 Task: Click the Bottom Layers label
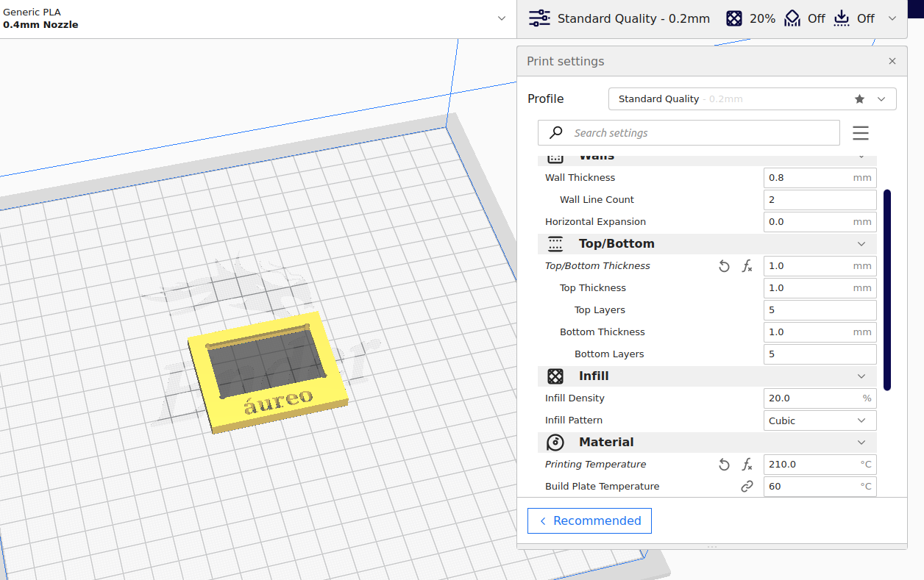click(609, 354)
